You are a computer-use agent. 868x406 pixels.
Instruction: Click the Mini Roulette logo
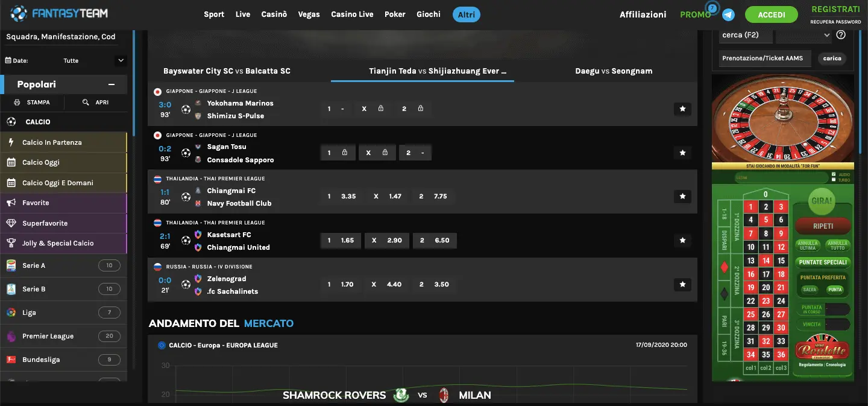click(822, 347)
